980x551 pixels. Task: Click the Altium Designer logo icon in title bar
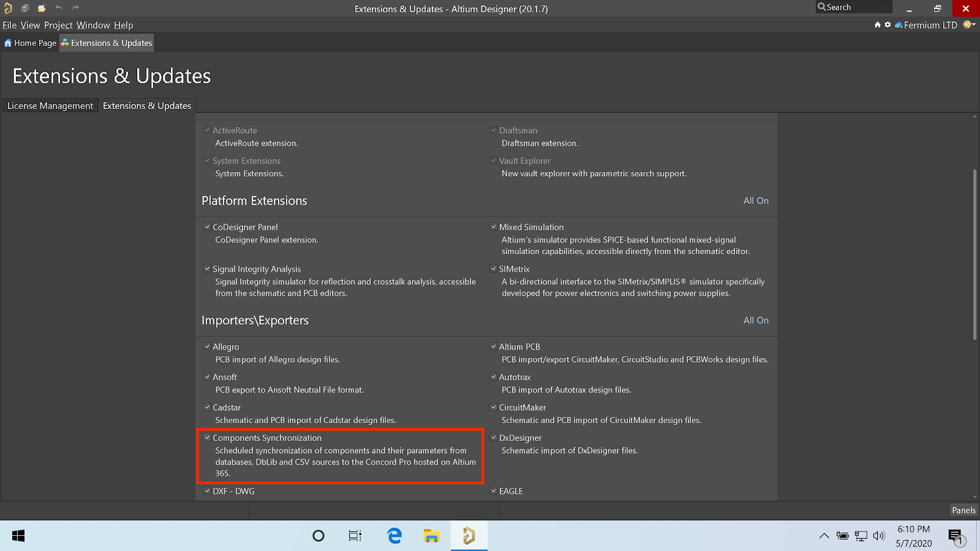[x=8, y=8]
